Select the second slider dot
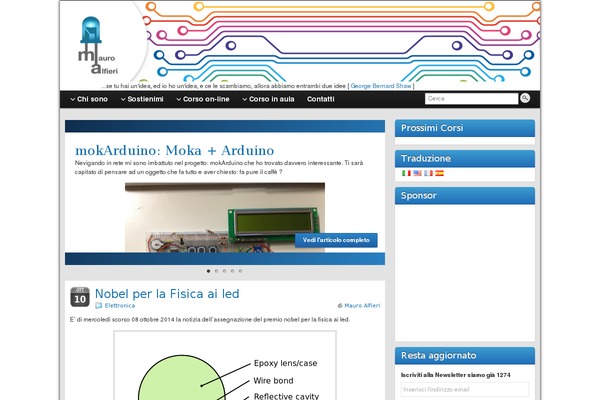 pos(217,271)
